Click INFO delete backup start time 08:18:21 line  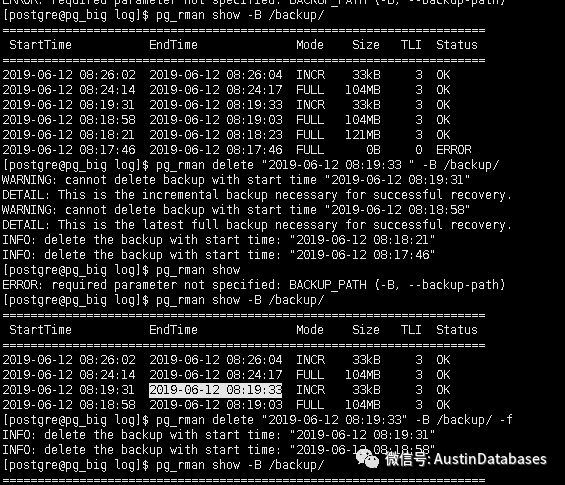pyautogui.click(x=218, y=240)
